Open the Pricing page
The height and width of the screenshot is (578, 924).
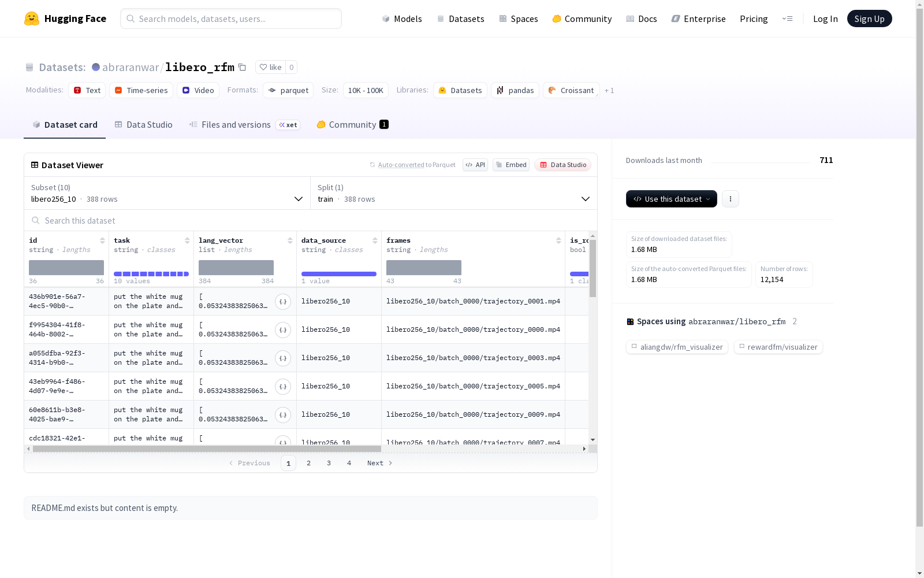click(754, 18)
